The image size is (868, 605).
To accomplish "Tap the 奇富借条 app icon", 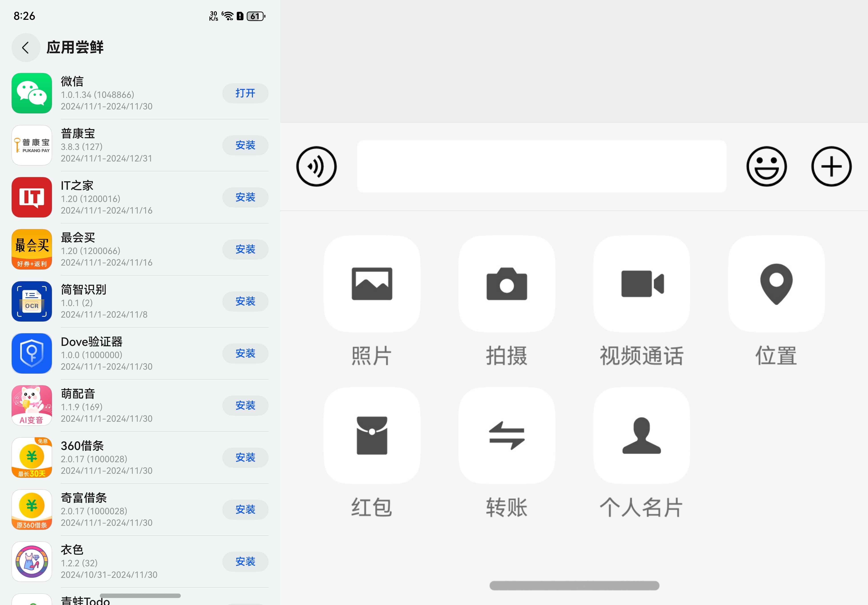I will 32,510.
